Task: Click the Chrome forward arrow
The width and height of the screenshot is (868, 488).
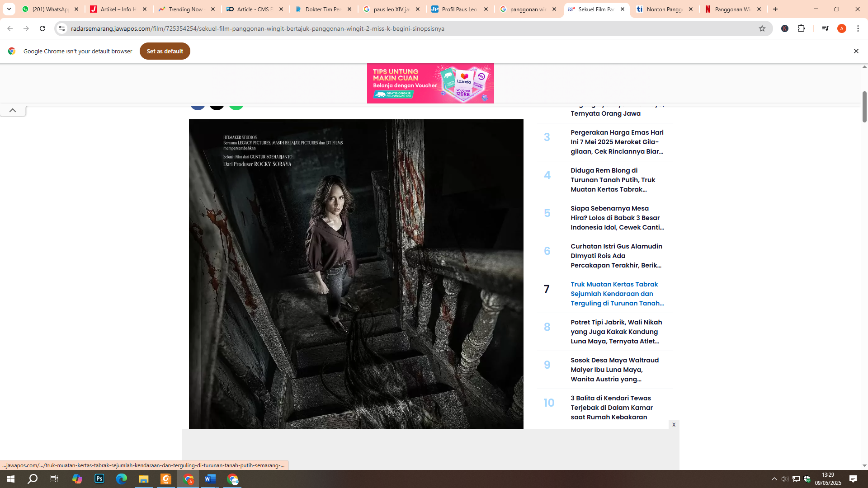Action: click(26, 28)
